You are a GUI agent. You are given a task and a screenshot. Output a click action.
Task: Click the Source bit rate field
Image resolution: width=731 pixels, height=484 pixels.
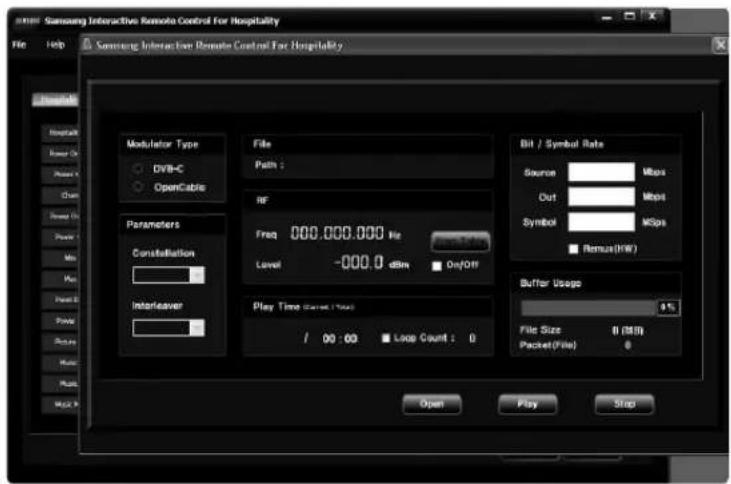tap(601, 172)
